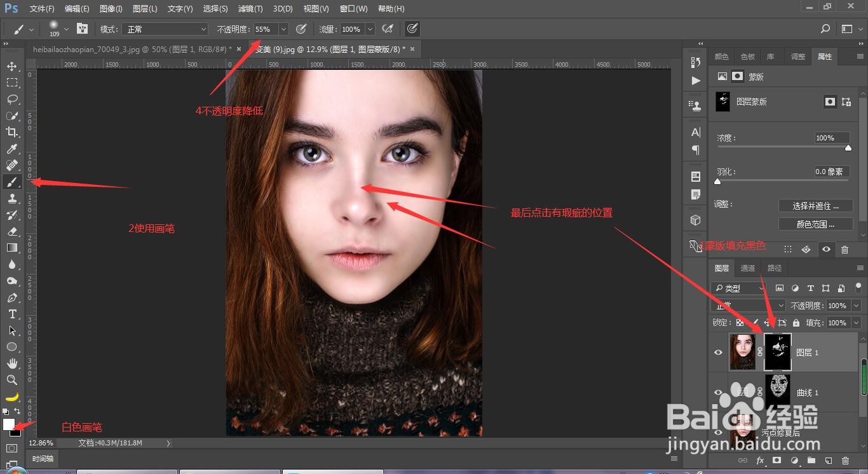The width and height of the screenshot is (868, 474).
Task: Select the Horizontal Type tool
Action: click(x=12, y=314)
